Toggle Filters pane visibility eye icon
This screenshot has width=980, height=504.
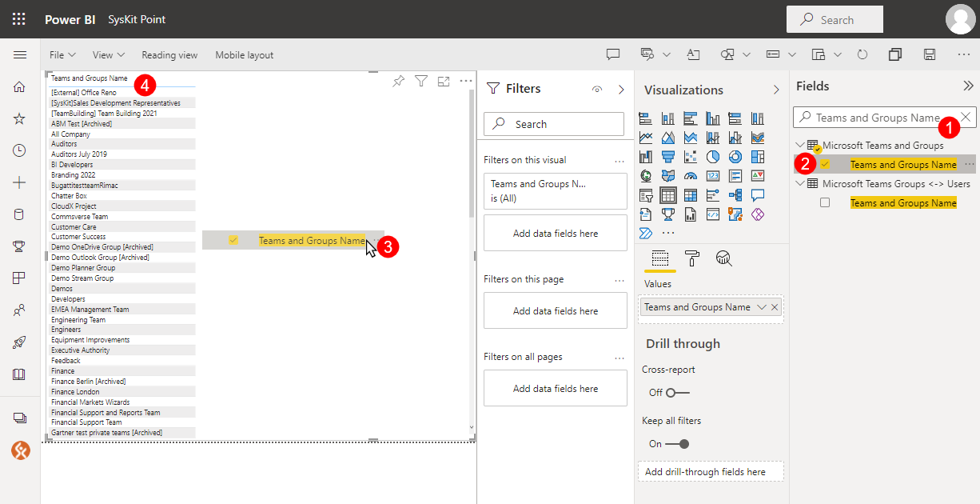(597, 90)
